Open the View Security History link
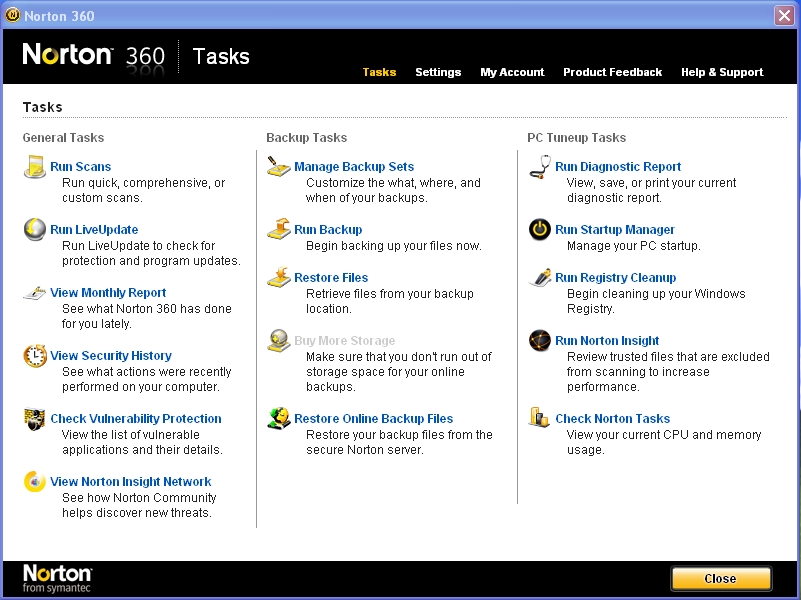 [111, 355]
